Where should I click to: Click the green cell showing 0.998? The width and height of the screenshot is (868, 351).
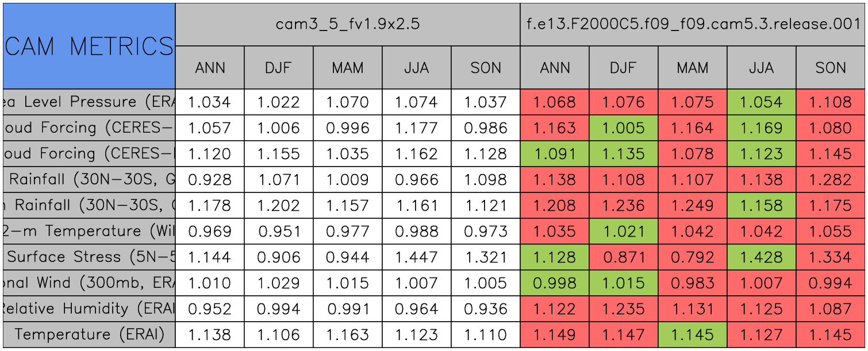click(x=554, y=283)
